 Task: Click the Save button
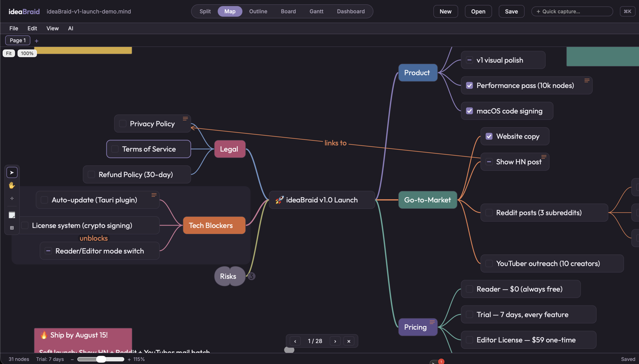click(x=511, y=11)
